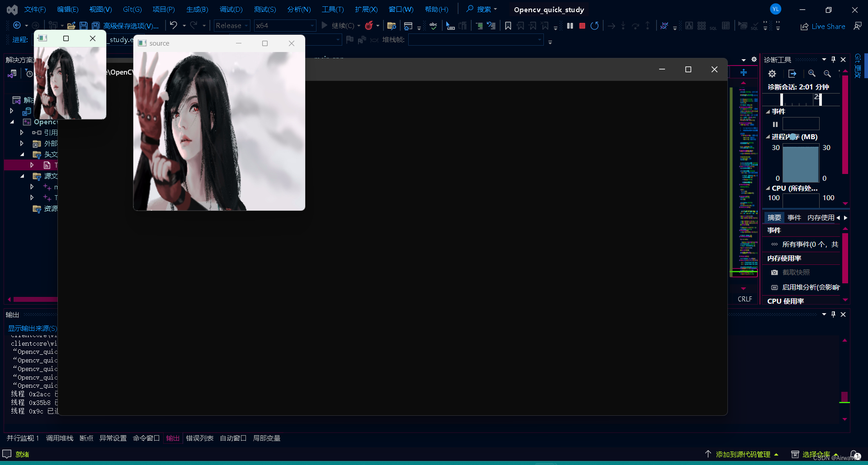Click the bookmark toggle icon
Viewport: 868px width, 465px height.
[x=508, y=26]
